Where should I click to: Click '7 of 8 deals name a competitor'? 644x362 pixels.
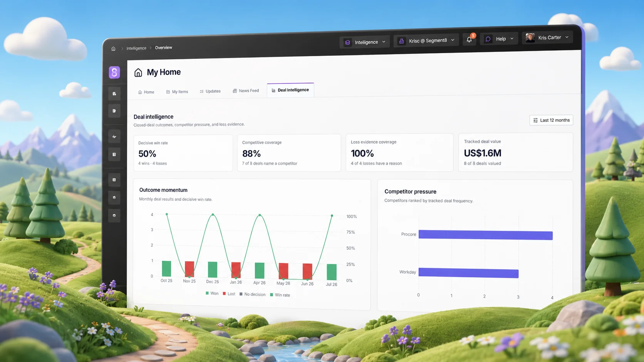pyautogui.click(x=270, y=163)
